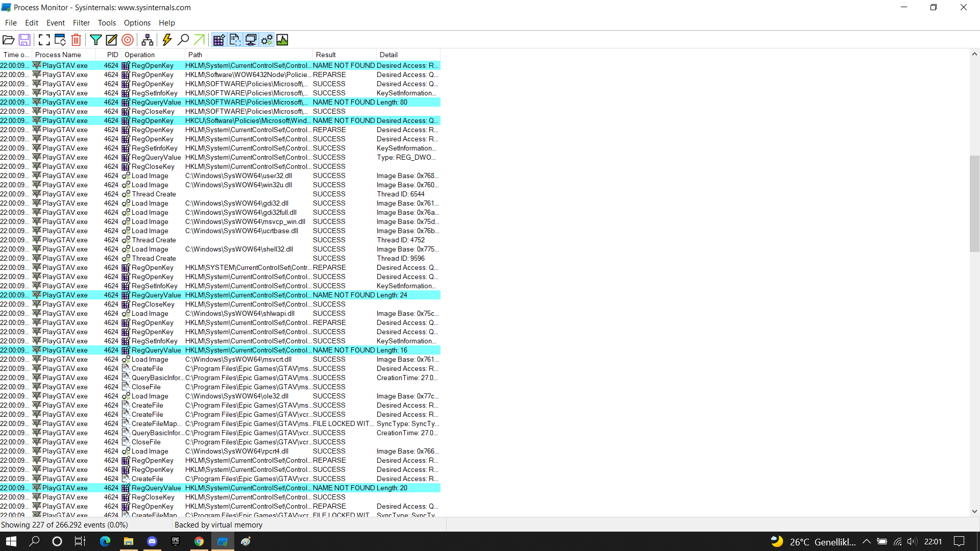Open the Filter menu
This screenshot has height=551, width=980.
pyautogui.click(x=81, y=23)
